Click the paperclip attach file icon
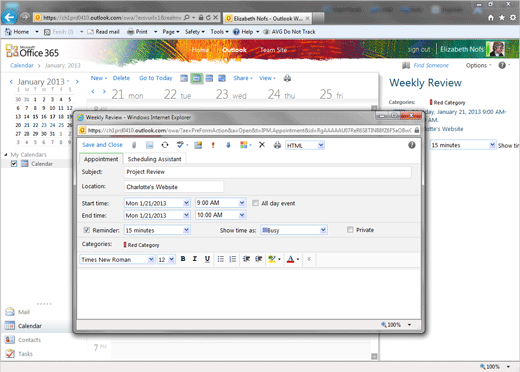The width and height of the screenshot is (520, 372). click(x=134, y=145)
